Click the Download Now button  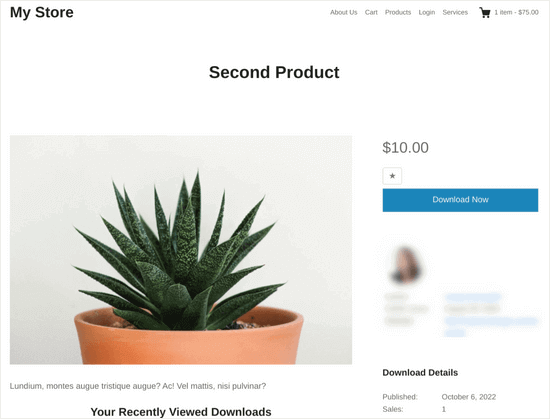click(x=460, y=200)
